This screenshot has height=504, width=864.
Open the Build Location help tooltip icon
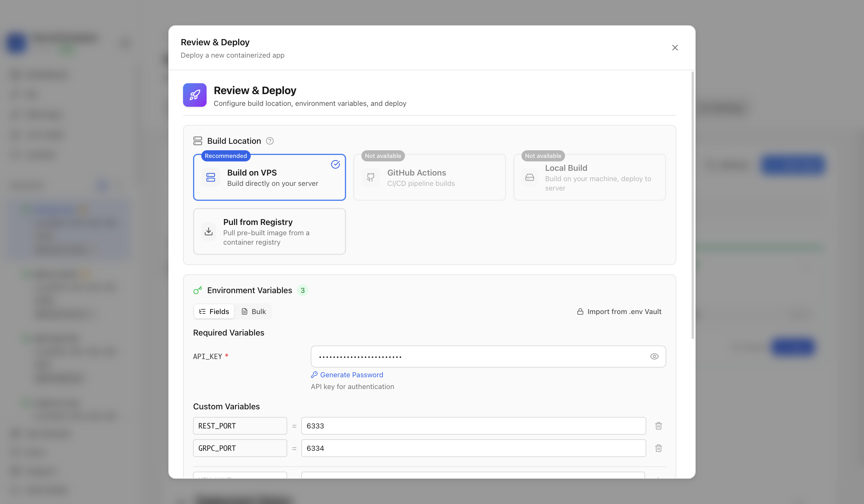tap(270, 141)
